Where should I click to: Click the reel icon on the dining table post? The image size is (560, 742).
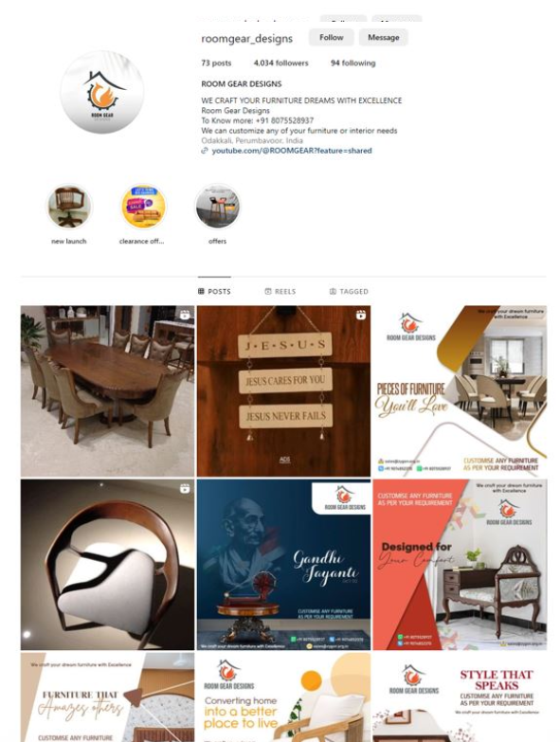coord(185,315)
